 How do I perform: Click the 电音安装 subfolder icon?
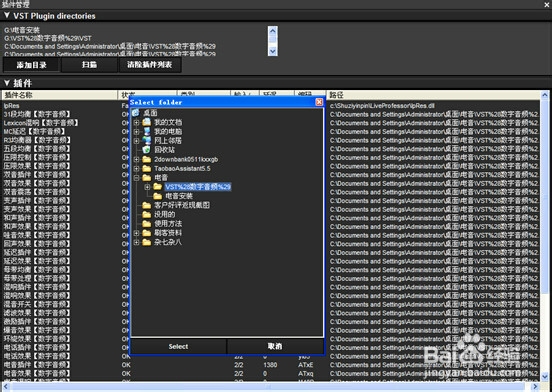pos(157,196)
